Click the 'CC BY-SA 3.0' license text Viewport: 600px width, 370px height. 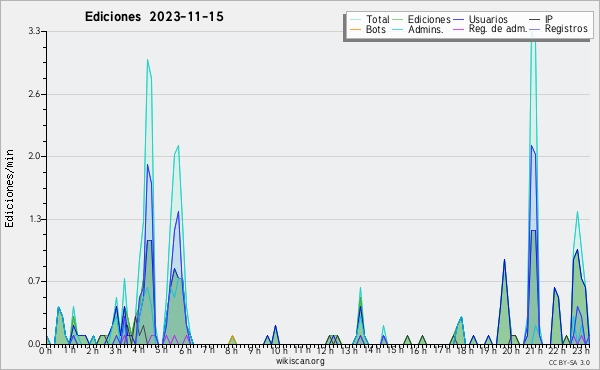click(569, 362)
